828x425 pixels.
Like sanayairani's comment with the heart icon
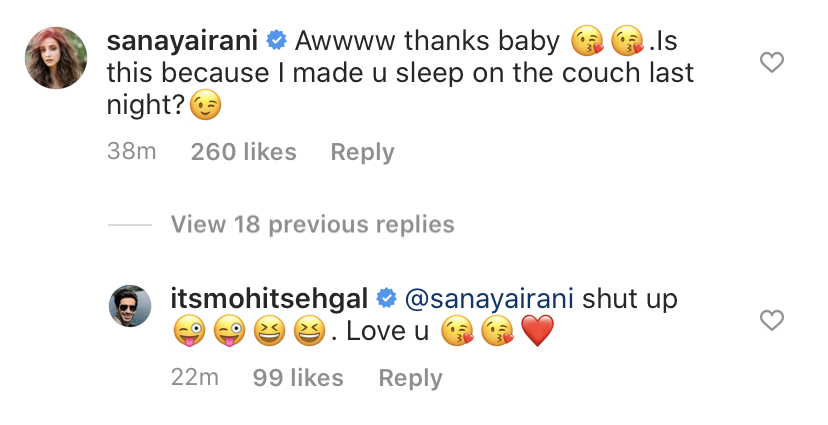[771, 64]
